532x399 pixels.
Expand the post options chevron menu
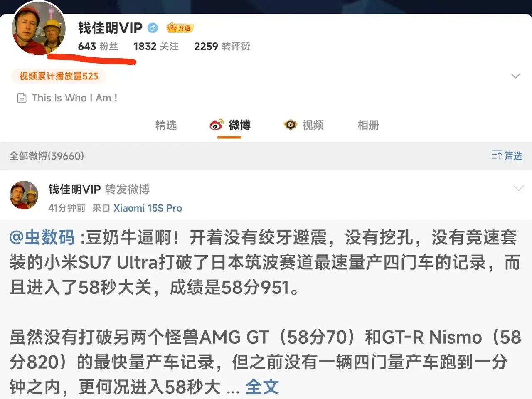(x=519, y=188)
